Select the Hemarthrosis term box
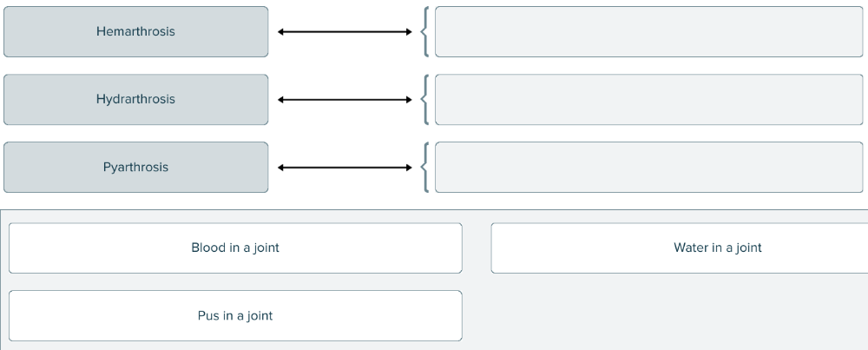868x350 pixels. tap(135, 32)
